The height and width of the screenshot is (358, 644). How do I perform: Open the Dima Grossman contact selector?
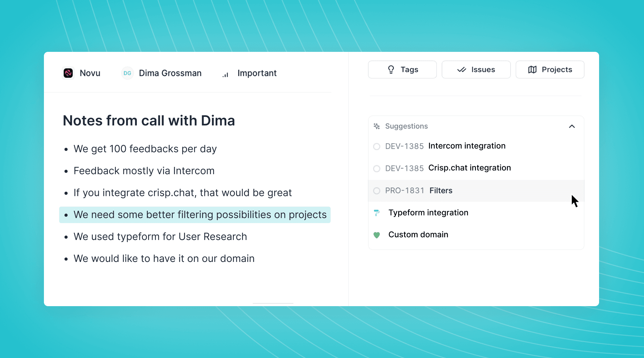coord(170,73)
